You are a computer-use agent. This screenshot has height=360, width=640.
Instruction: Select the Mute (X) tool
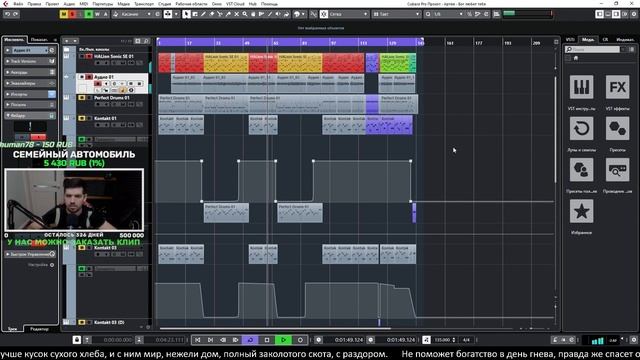tap(236, 14)
